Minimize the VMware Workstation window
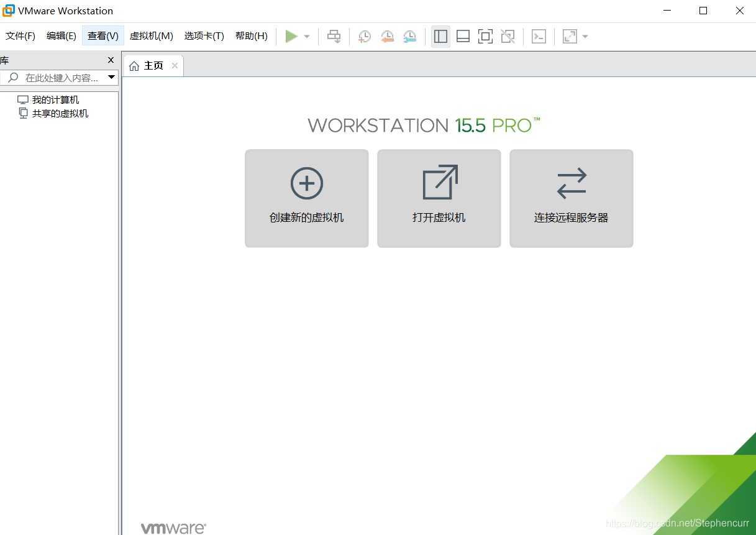 667,11
